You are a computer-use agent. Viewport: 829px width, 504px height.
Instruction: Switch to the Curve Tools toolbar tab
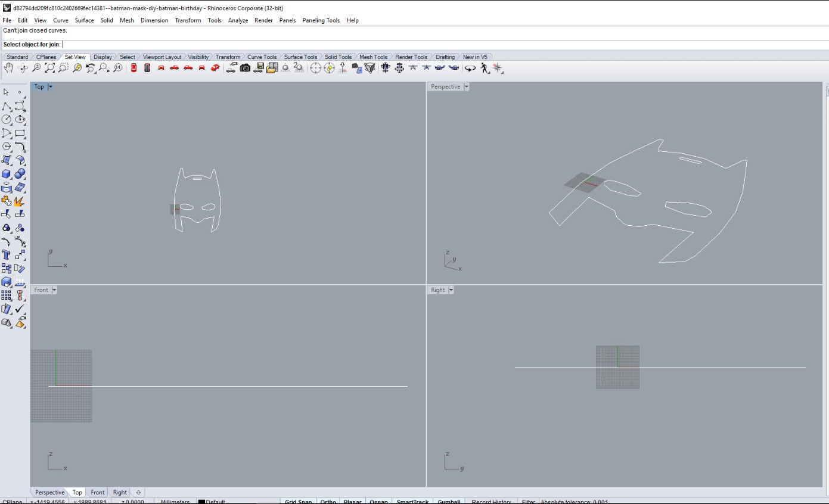262,57
